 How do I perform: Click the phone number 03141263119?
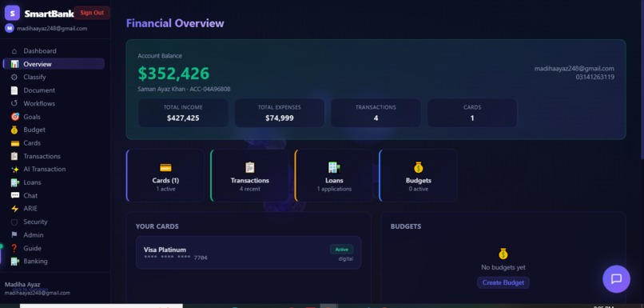(595, 77)
